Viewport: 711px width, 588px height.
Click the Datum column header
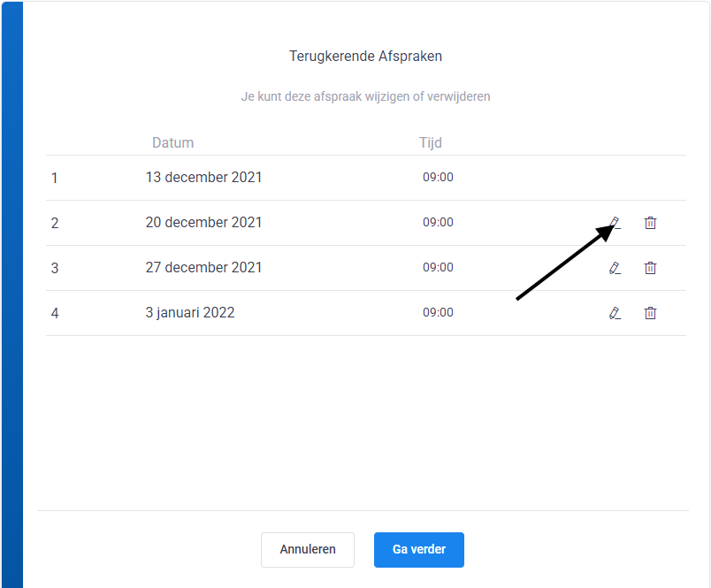pos(172,143)
